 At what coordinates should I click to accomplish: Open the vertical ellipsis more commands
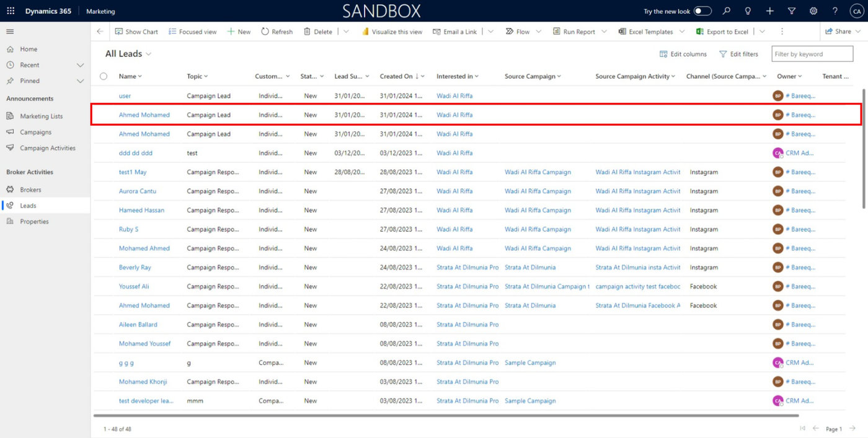[x=782, y=32]
